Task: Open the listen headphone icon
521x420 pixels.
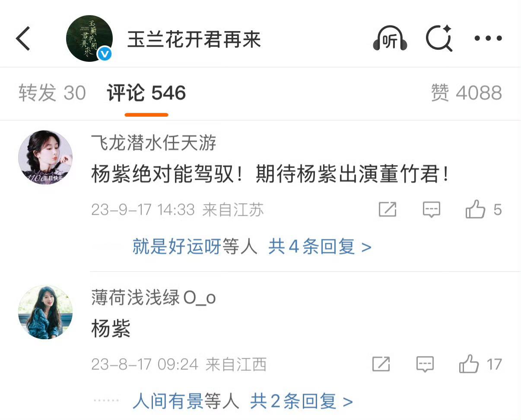Action: (390, 38)
